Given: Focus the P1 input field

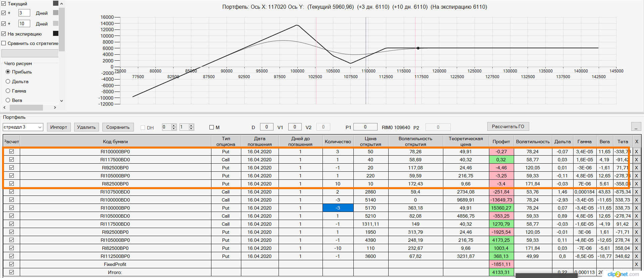Looking at the screenshot, I should click(x=365, y=127).
